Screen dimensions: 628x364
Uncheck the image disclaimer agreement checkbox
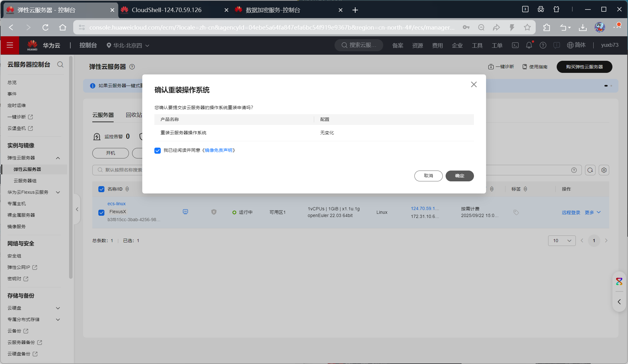[x=158, y=150]
